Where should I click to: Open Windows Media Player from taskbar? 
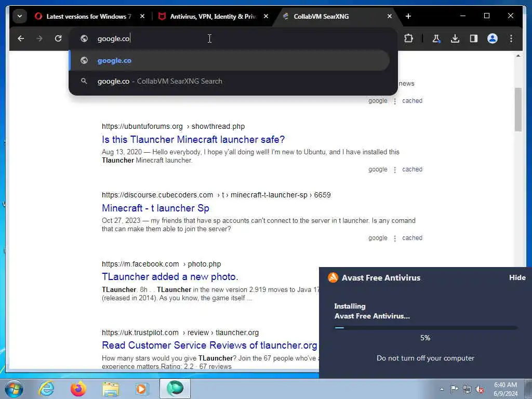pyautogui.click(x=141, y=389)
